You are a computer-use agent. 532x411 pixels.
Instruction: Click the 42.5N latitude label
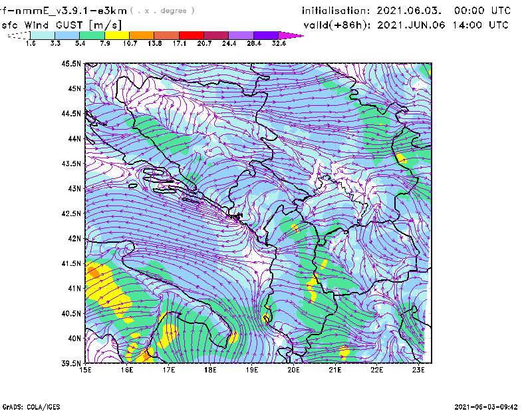(71, 213)
